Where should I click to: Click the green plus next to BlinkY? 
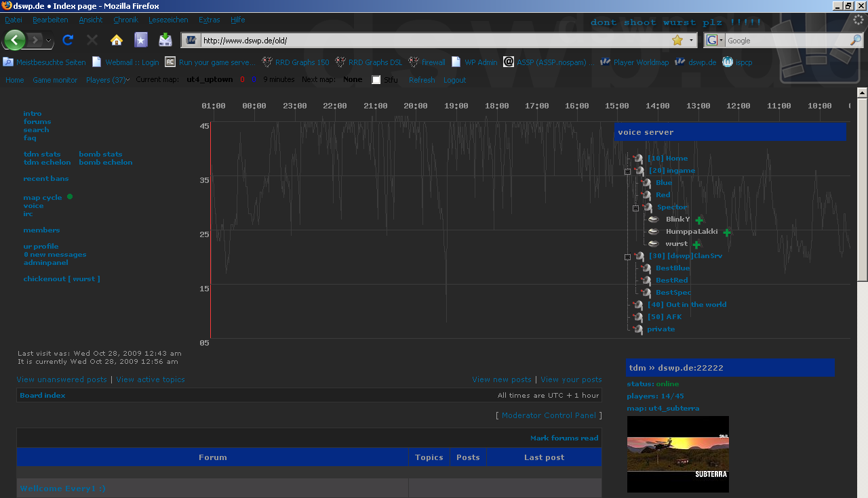[x=699, y=220]
